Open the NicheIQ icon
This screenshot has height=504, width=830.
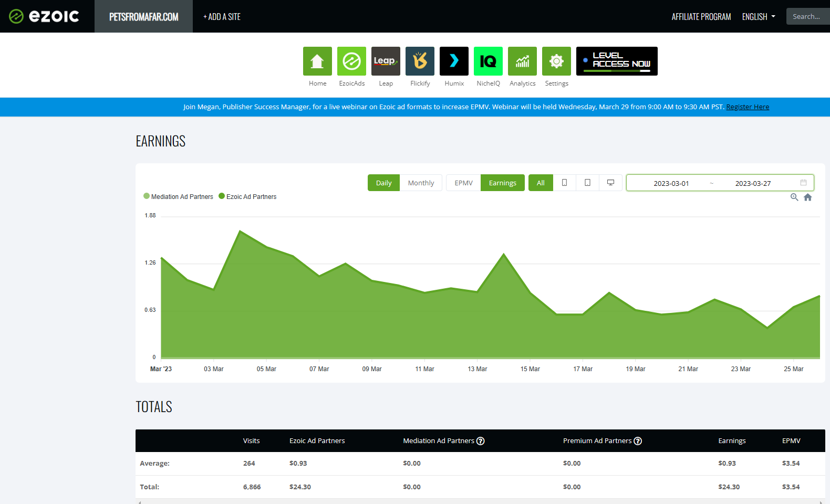(488, 61)
